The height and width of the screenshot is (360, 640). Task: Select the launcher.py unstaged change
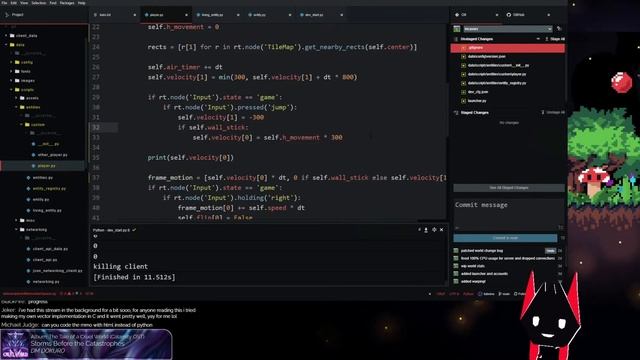pos(508,101)
